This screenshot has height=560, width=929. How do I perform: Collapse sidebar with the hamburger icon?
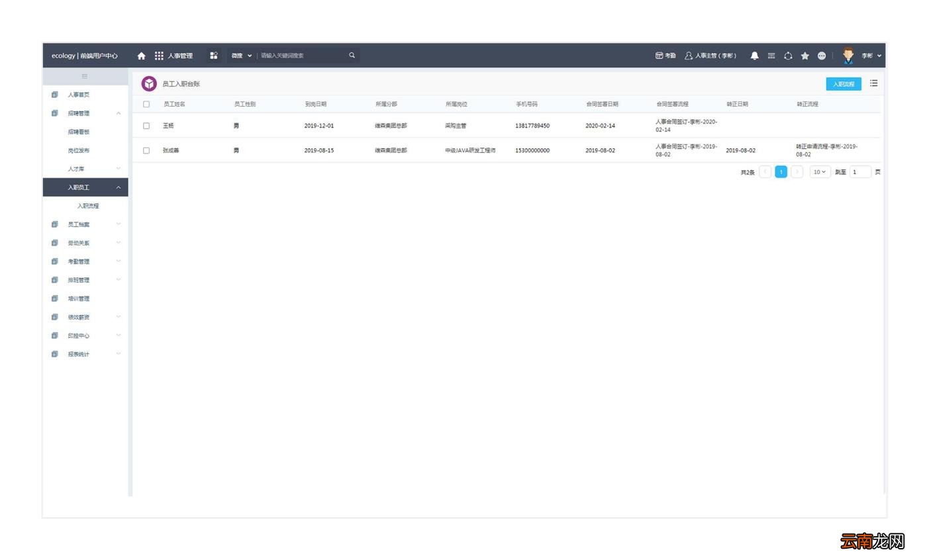[x=85, y=76]
